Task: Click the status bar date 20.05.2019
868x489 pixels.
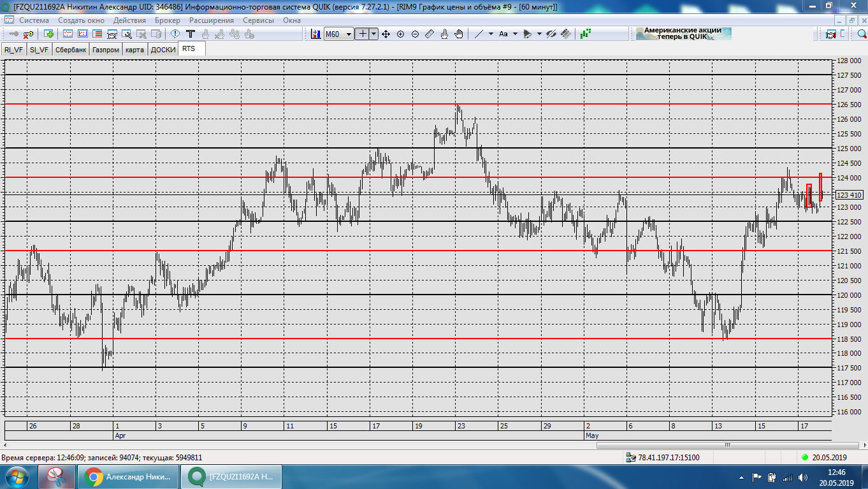Action: click(x=828, y=458)
